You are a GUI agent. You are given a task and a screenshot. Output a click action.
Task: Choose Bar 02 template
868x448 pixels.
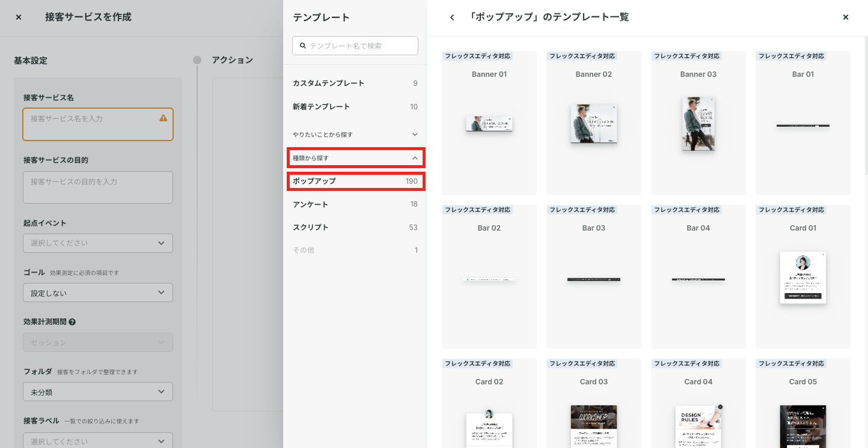point(489,277)
